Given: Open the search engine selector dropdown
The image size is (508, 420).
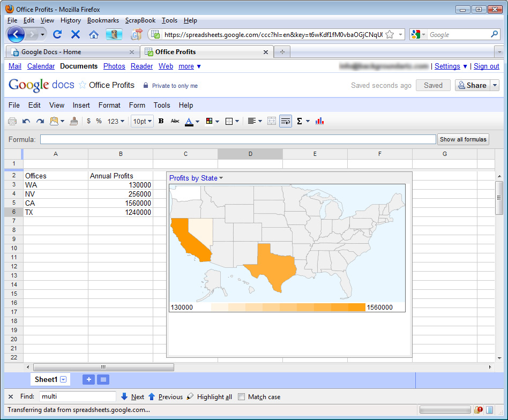Looking at the screenshot, I should (x=423, y=34).
